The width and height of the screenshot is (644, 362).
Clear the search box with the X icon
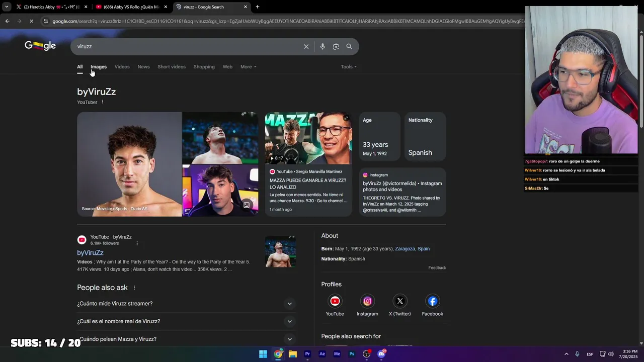(306, 47)
